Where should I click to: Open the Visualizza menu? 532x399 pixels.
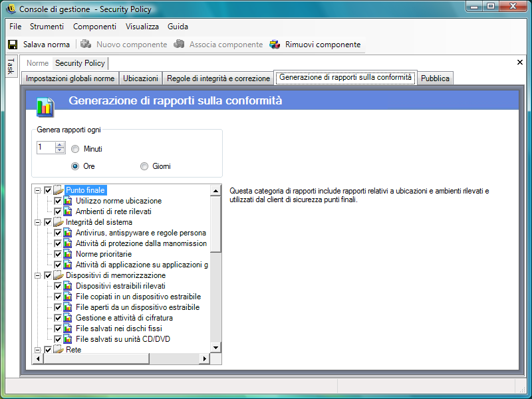(142, 27)
